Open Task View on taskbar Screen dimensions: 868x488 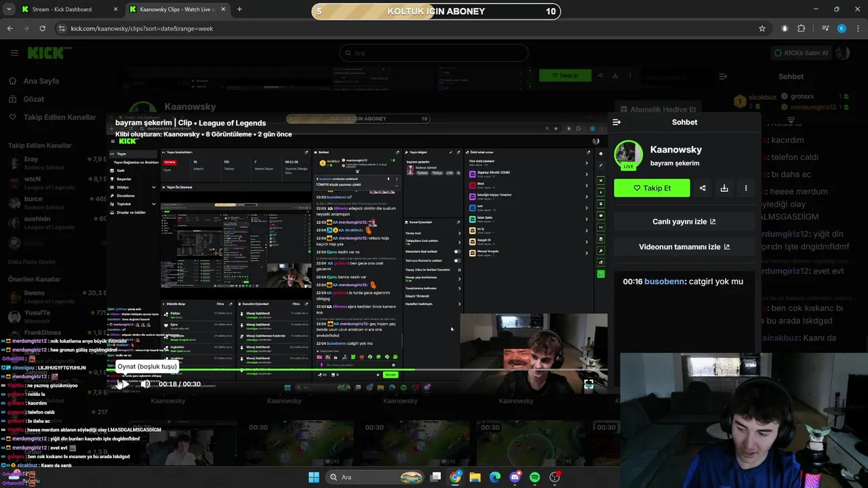(x=436, y=477)
